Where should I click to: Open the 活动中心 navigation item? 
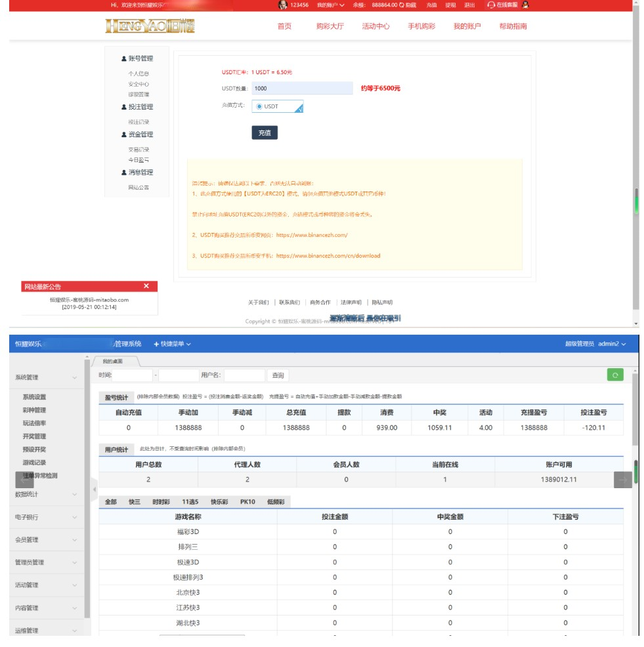(376, 26)
